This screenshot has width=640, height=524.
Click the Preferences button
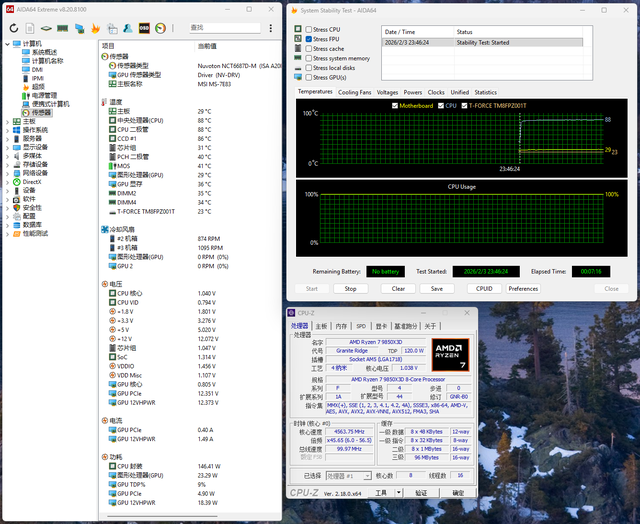click(523, 288)
